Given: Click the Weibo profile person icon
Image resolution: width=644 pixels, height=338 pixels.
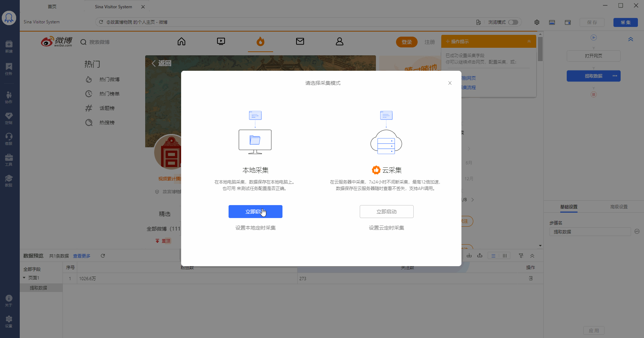Looking at the screenshot, I should [340, 42].
